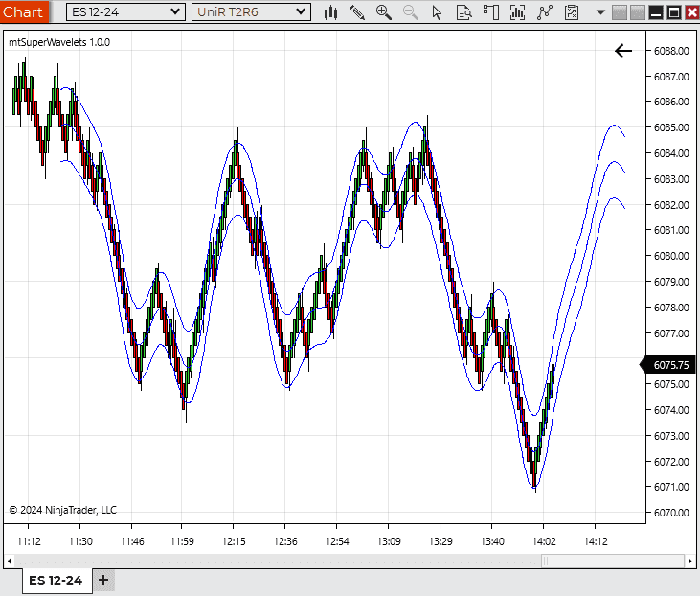700x596 pixels.
Task: Click the Chart title label
Action: point(22,12)
